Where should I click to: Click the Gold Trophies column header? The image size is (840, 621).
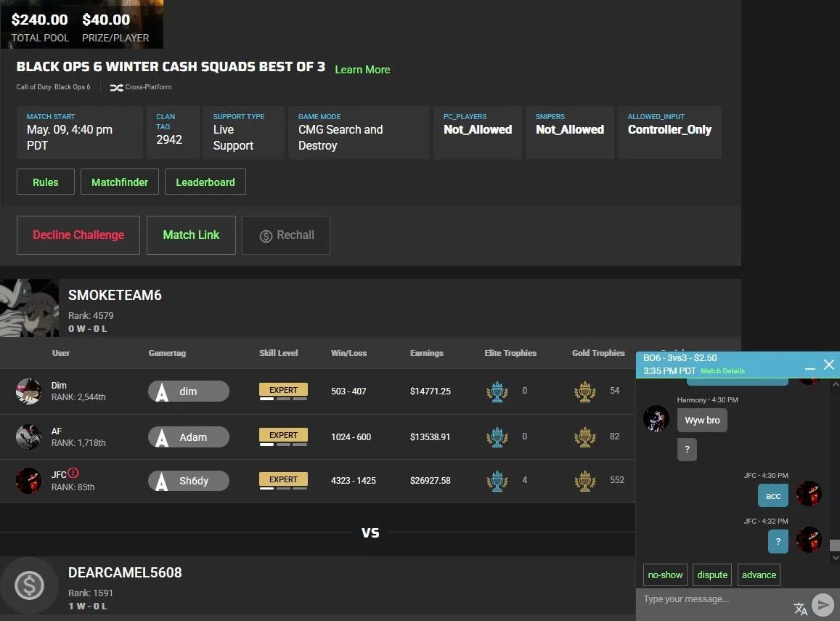coord(598,353)
